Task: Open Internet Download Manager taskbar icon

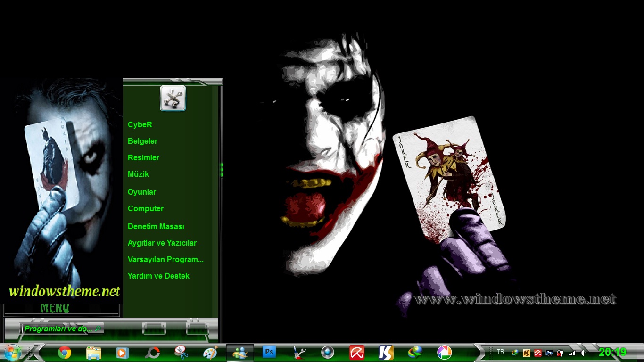Action: [x=415, y=353]
